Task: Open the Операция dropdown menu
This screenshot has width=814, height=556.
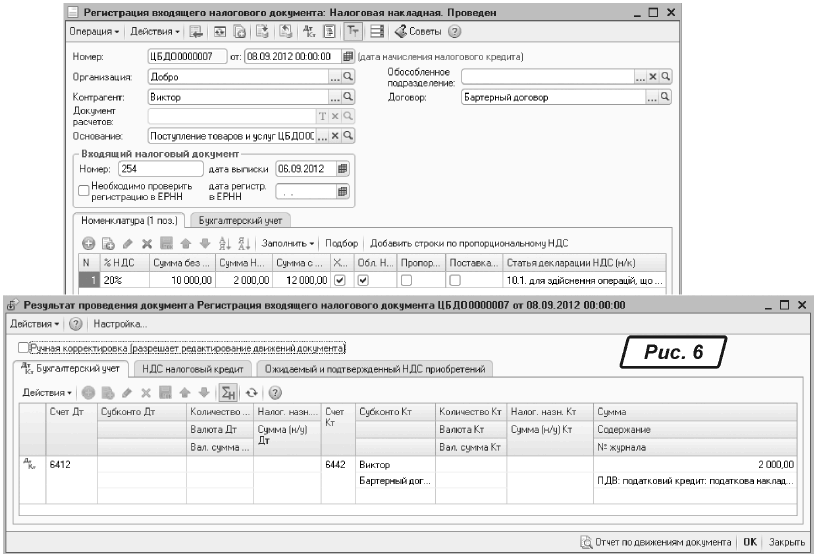Action: [92, 33]
